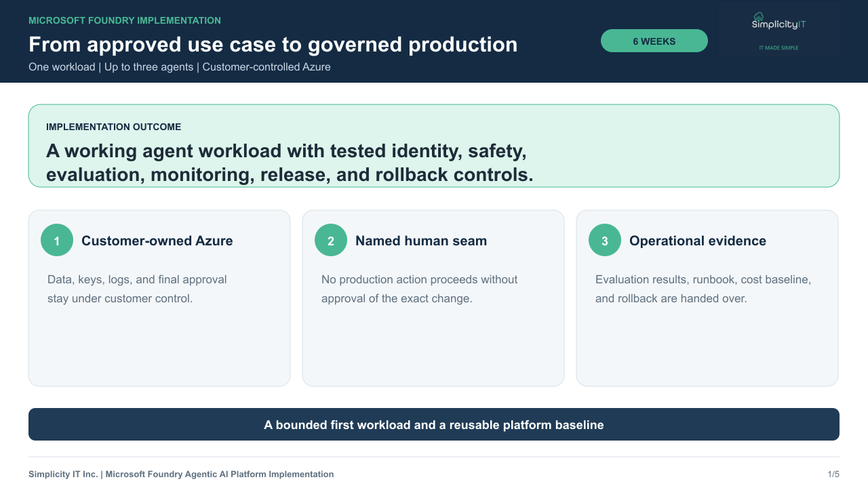Click the number 2 circle badge

point(331,240)
